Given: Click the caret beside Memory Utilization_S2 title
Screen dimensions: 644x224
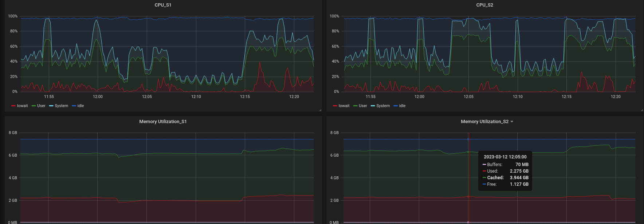Looking at the screenshot, I should (x=512, y=122).
